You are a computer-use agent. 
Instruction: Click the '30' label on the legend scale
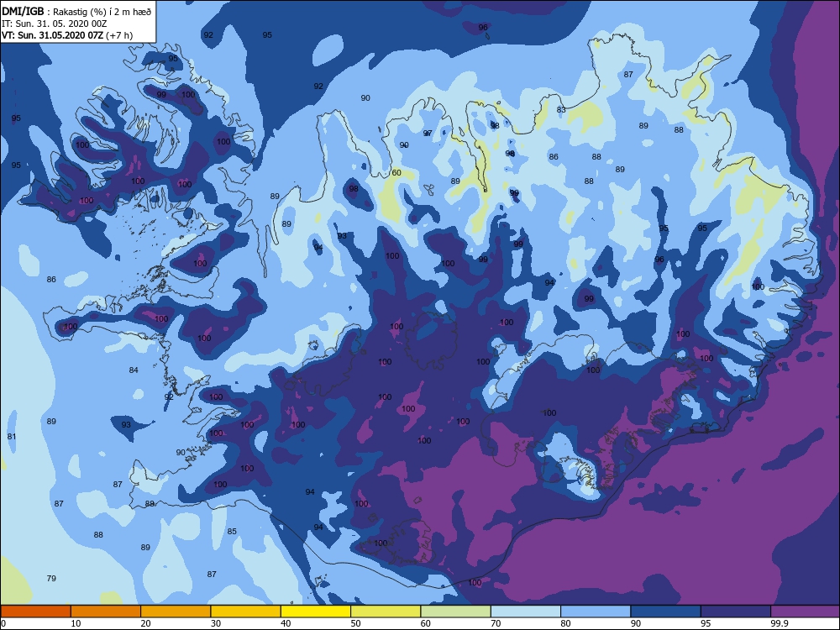pyautogui.click(x=216, y=623)
